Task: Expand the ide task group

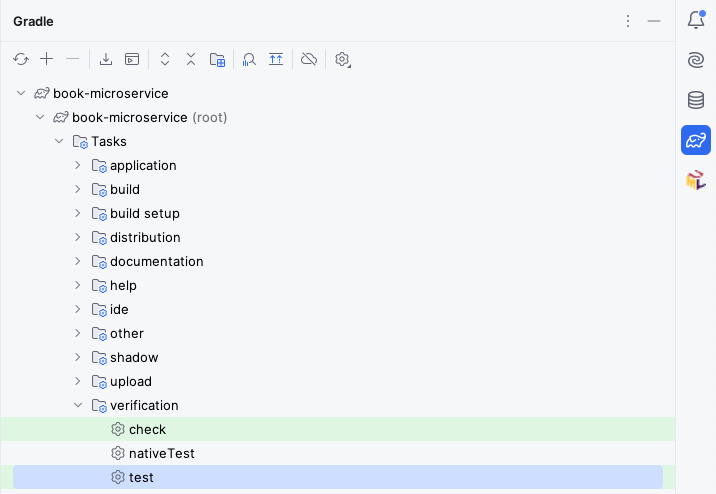Action: point(78,309)
